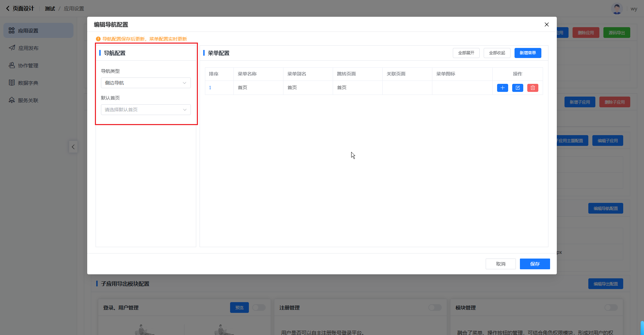
Task: Click the user avatar at top right
Action: 616,9
